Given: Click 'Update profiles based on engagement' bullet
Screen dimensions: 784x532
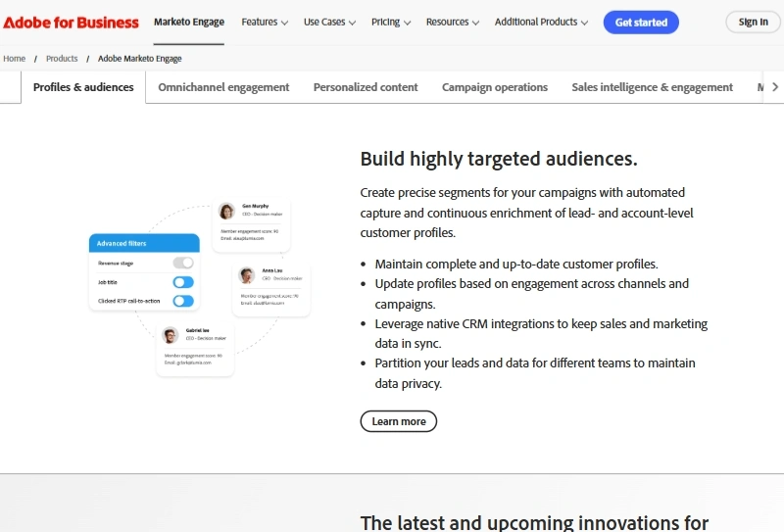Looking at the screenshot, I should [531, 294].
